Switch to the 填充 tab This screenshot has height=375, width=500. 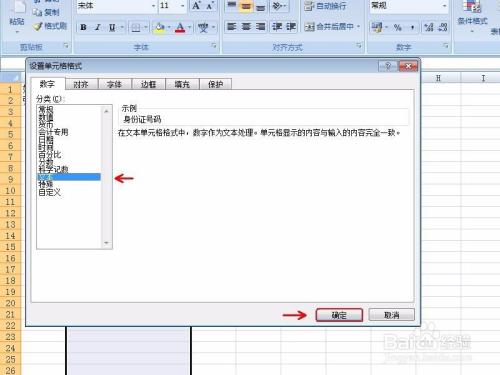point(182,85)
